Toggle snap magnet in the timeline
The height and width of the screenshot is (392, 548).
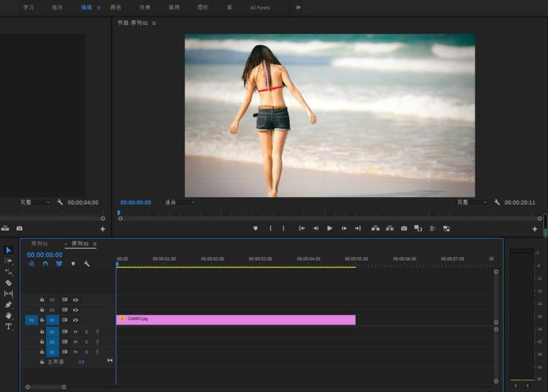[x=45, y=264]
